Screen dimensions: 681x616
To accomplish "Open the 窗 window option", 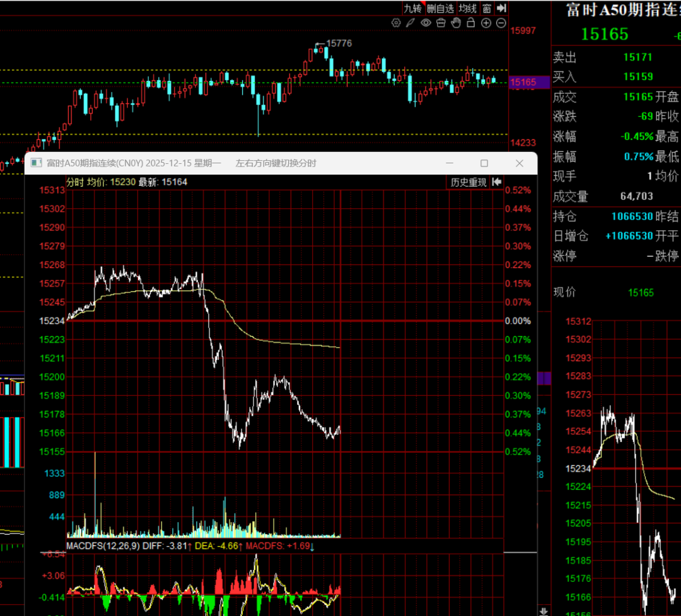I will (x=487, y=8).
